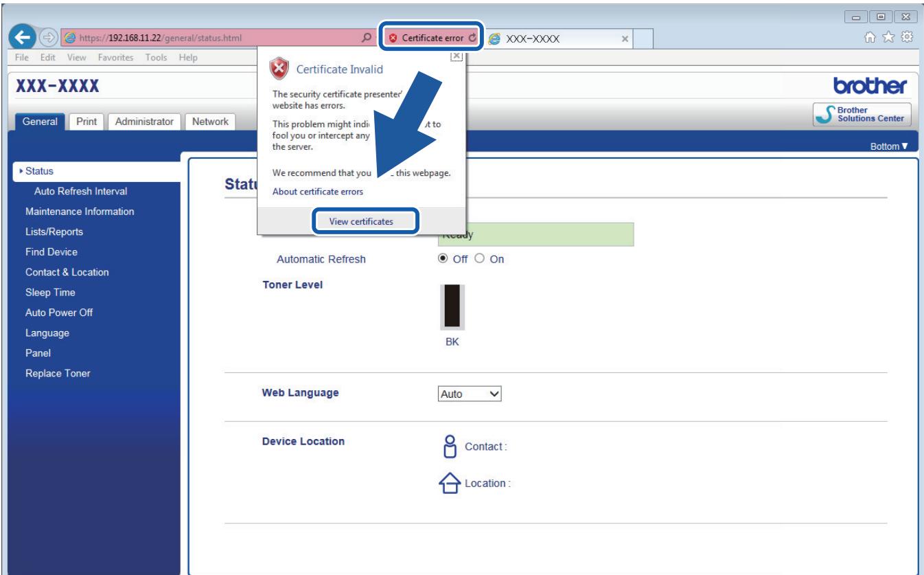This screenshot has height=575, width=924.
Task: Set Automatic Refresh to Off
Action: 443,258
